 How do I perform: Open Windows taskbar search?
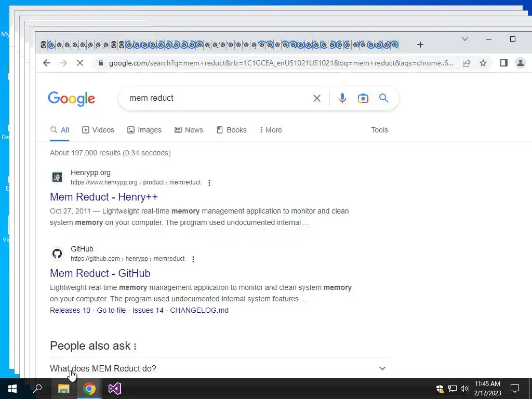tap(37, 389)
